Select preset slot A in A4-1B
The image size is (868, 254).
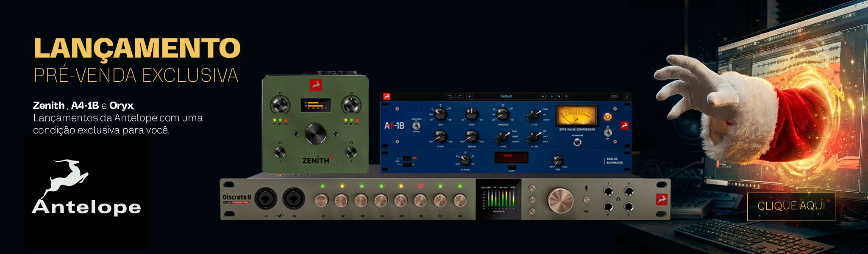click(552, 97)
